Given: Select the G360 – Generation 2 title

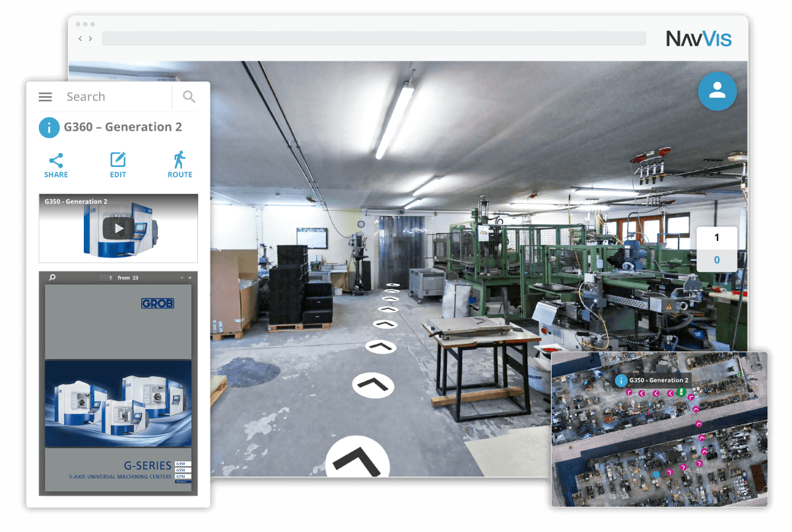Looking at the screenshot, I should click(x=123, y=127).
